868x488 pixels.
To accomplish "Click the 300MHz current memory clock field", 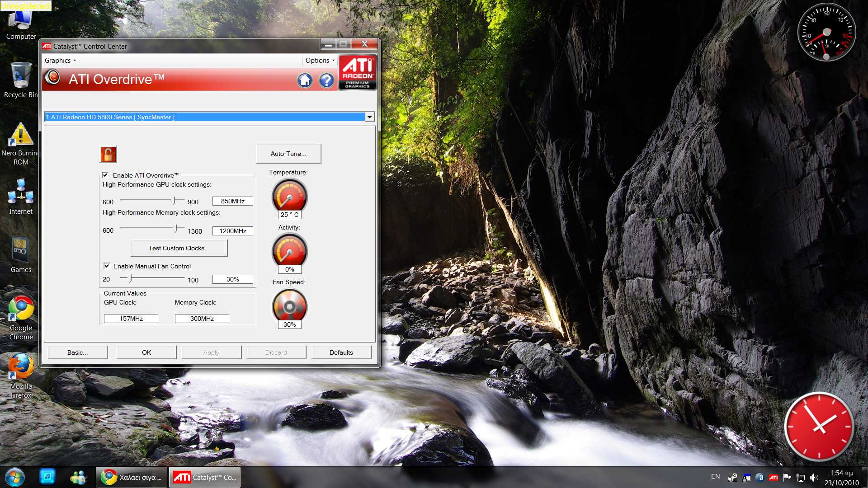I will pos(202,319).
